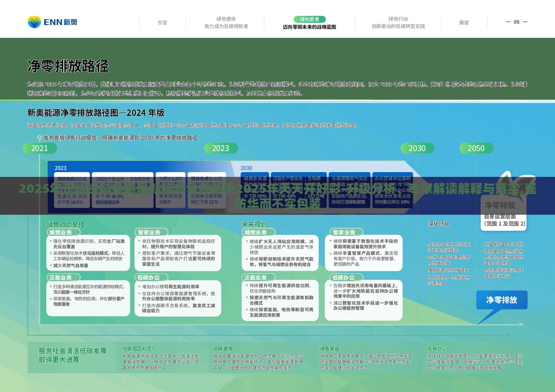The image size is (555, 392).
Task: Click the 减少天然气自用量 bullet
Action: click(x=71, y=266)
